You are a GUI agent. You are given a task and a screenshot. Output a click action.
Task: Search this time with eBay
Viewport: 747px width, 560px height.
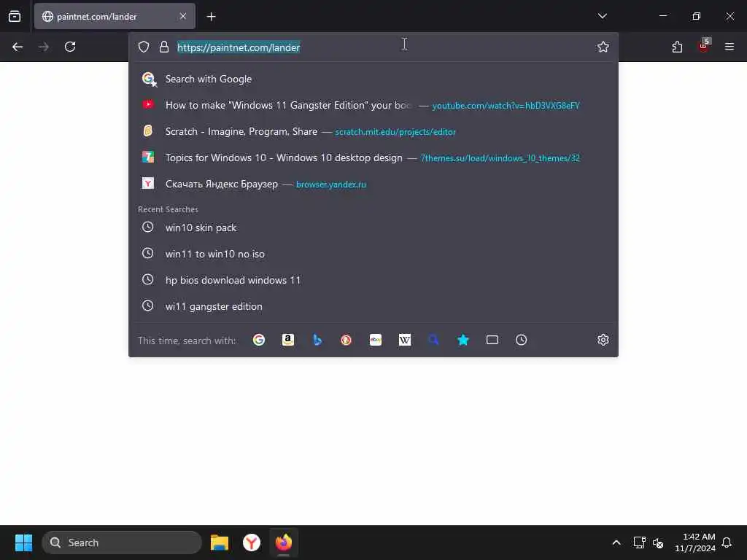click(376, 340)
